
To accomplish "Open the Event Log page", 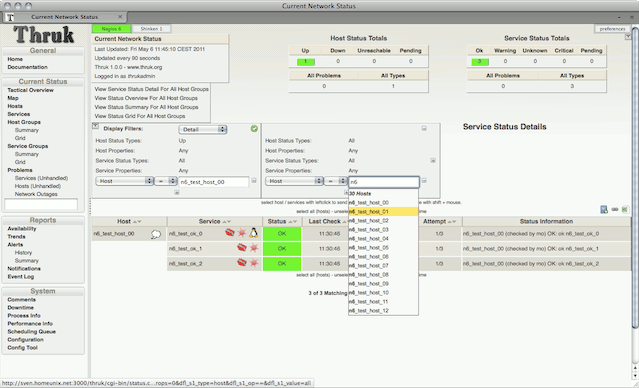I will pos(20,277).
